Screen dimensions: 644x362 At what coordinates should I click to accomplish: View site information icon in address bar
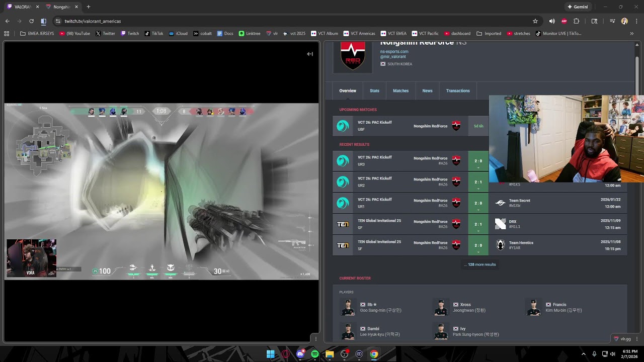pos(58,21)
